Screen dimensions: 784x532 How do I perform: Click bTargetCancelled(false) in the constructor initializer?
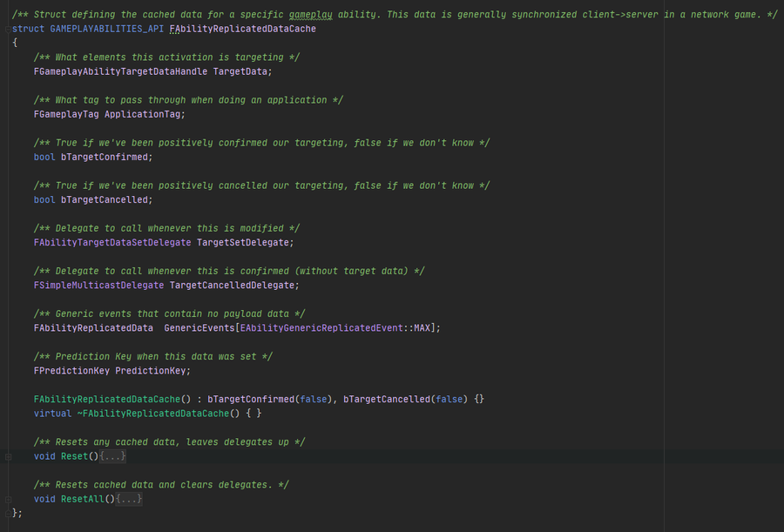click(x=405, y=400)
